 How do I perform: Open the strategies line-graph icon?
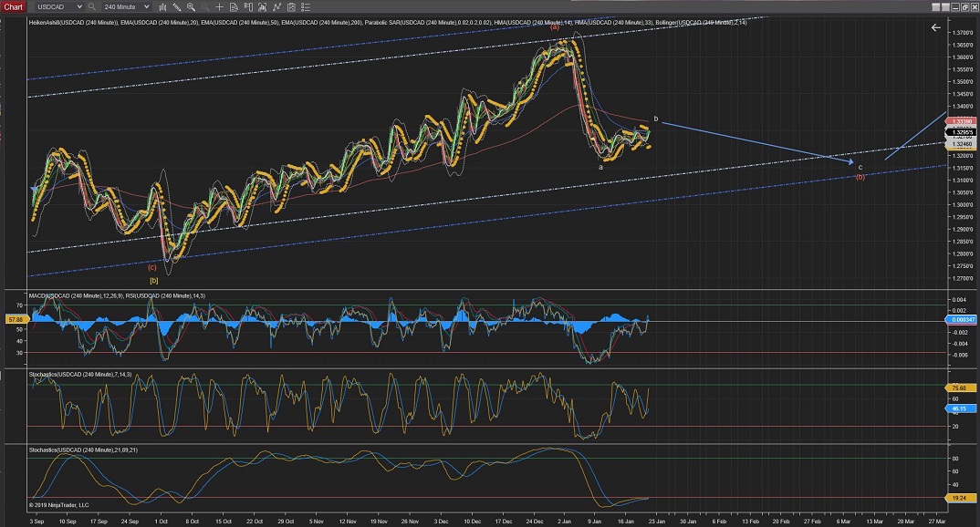coord(276,7)
